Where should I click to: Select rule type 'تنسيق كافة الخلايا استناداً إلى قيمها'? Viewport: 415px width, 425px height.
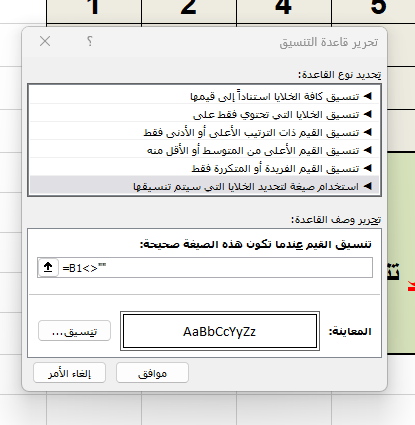coord(204,97)
